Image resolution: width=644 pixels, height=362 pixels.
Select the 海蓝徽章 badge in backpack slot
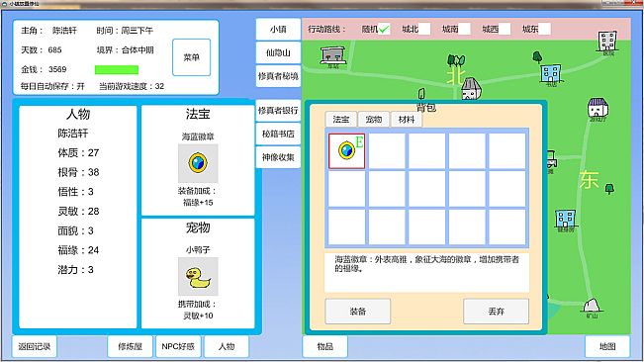(346, 150)
